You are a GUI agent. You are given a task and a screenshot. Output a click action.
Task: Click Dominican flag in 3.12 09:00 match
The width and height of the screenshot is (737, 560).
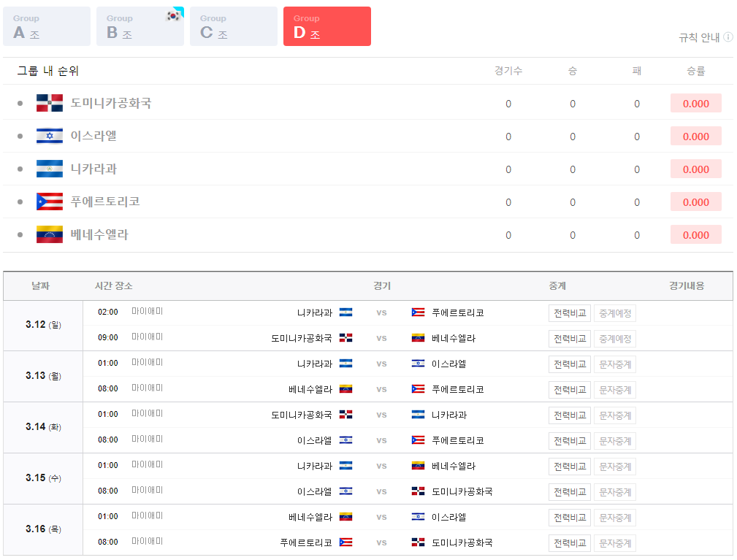[346, 338]
